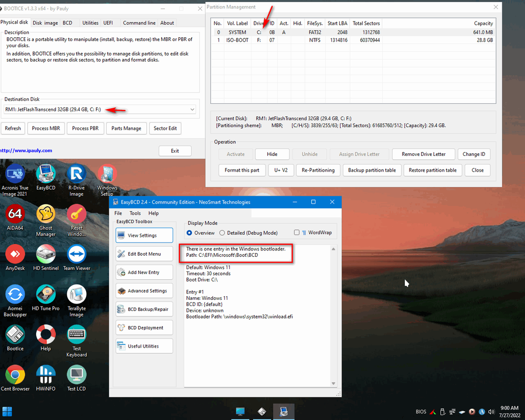The height and width of the screenshot is (420, 525).
Task: Open View Settings in EasyBCD Toolbox
Action: [x=144, y=235]
